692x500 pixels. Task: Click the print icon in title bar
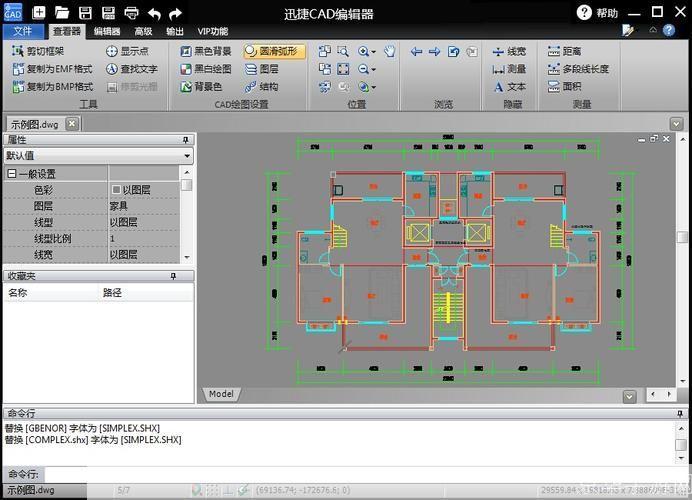[131, 13]
